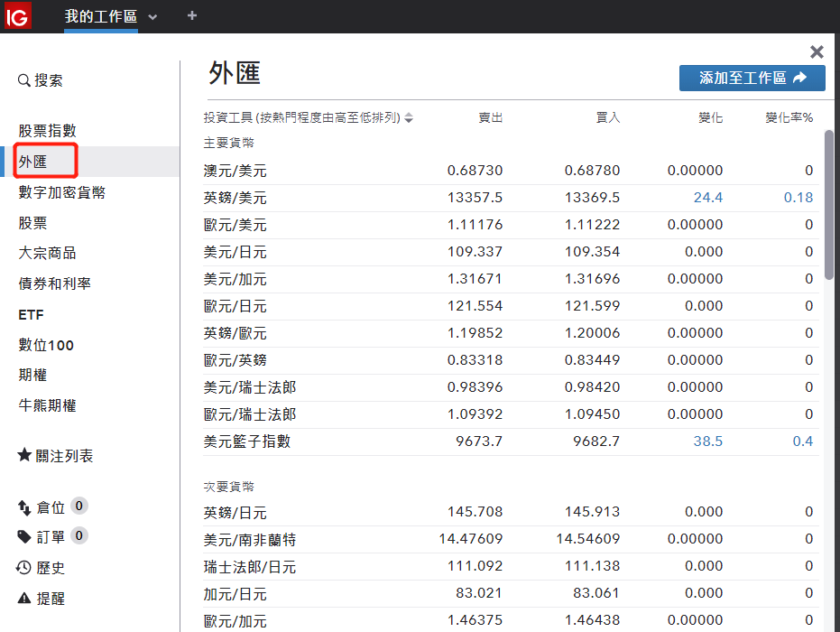Select 數字加密貨幣 category

[x=59, y=191]
